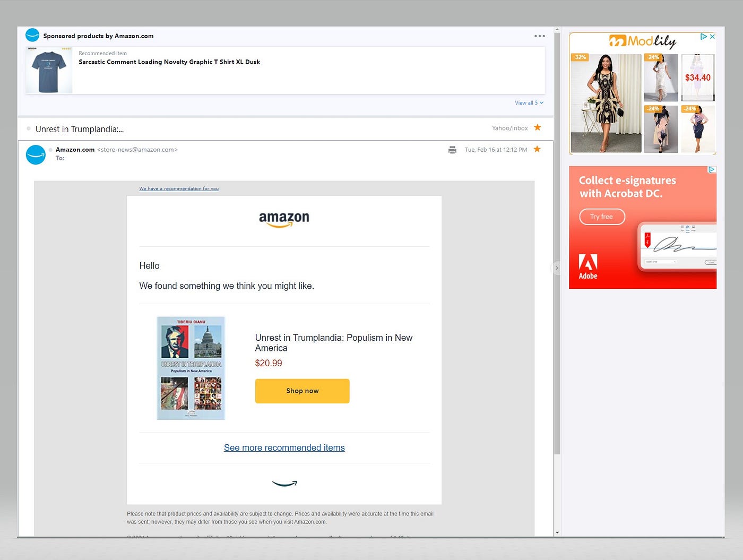The image size is (743, 560).
Task: Mark unread dot beside email subject
Action: tap(29, 128)
